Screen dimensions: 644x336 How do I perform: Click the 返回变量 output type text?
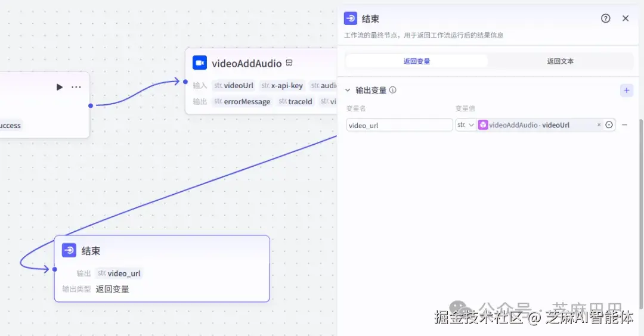113,289
